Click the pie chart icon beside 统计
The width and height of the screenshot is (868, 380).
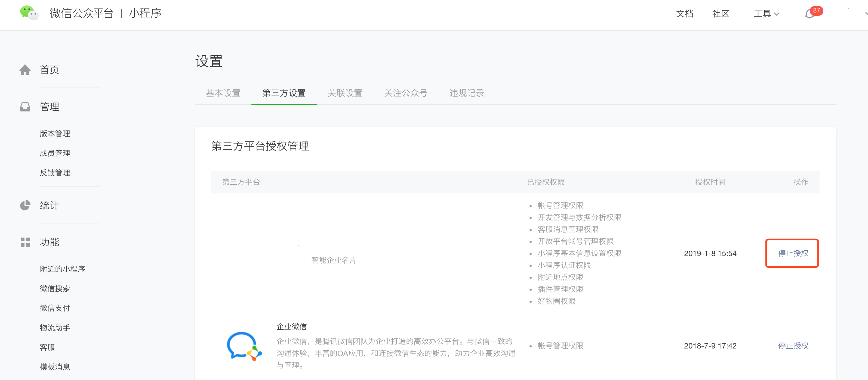click(25, 205)
